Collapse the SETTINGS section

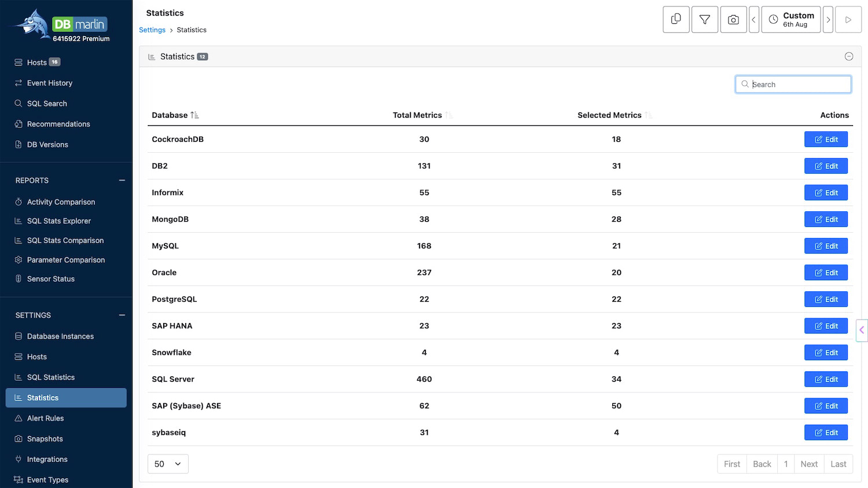click(x=122, y=315)
